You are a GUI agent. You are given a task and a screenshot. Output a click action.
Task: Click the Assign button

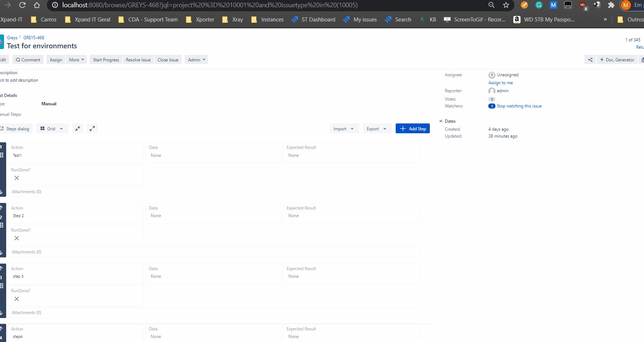[56, 60]
